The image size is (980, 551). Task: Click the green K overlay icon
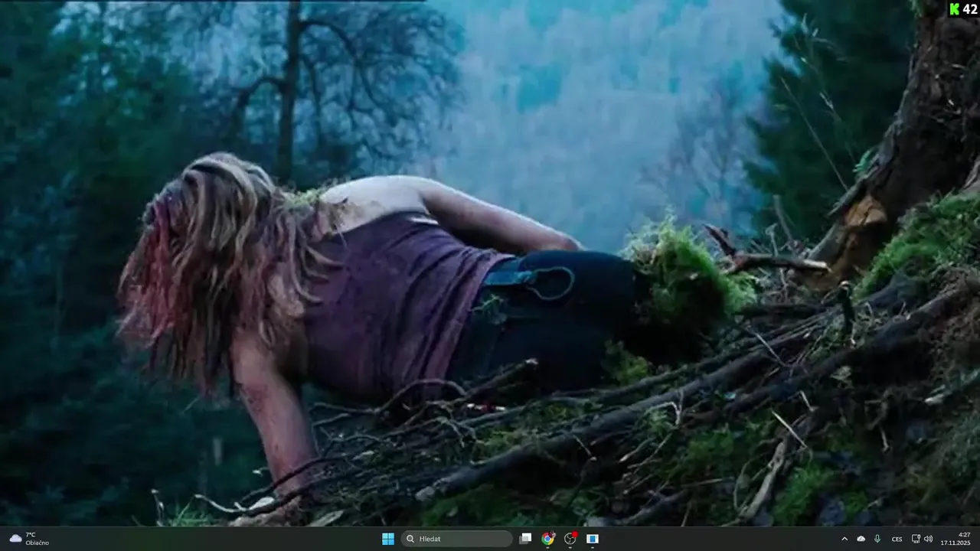tap(954, 9)
